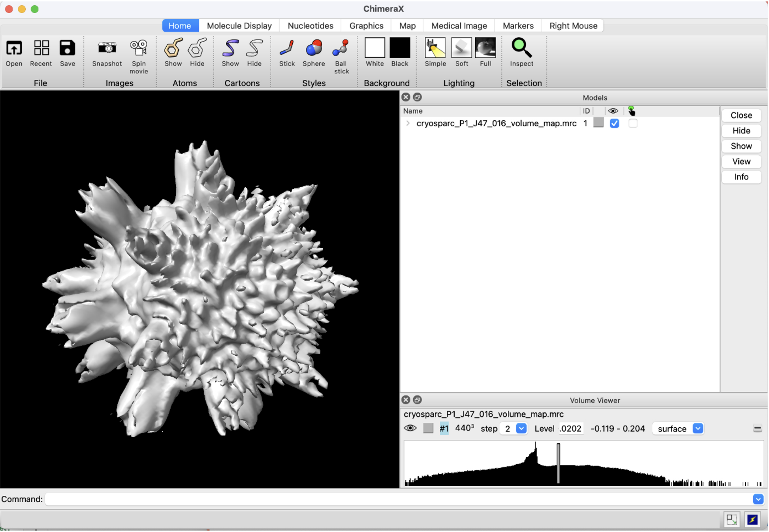Click the Info button in Models panel
Viewport: 769px width, 532px height.
point(741,177)
